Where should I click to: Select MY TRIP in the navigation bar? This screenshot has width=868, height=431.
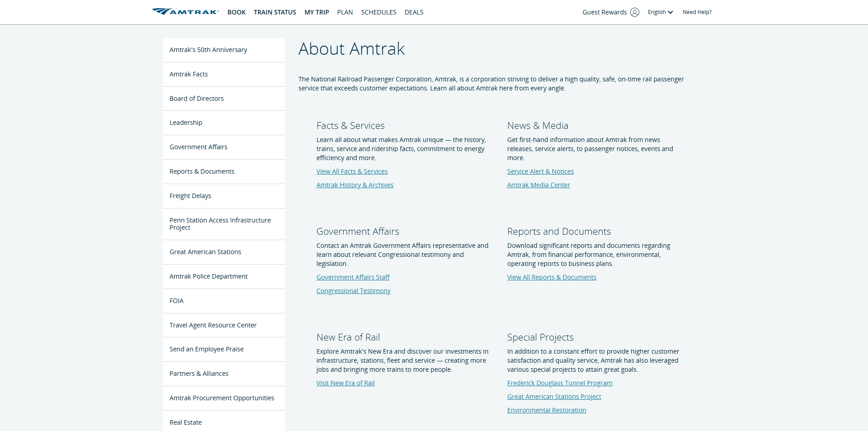pyautogui.click(x=316, y=12)
